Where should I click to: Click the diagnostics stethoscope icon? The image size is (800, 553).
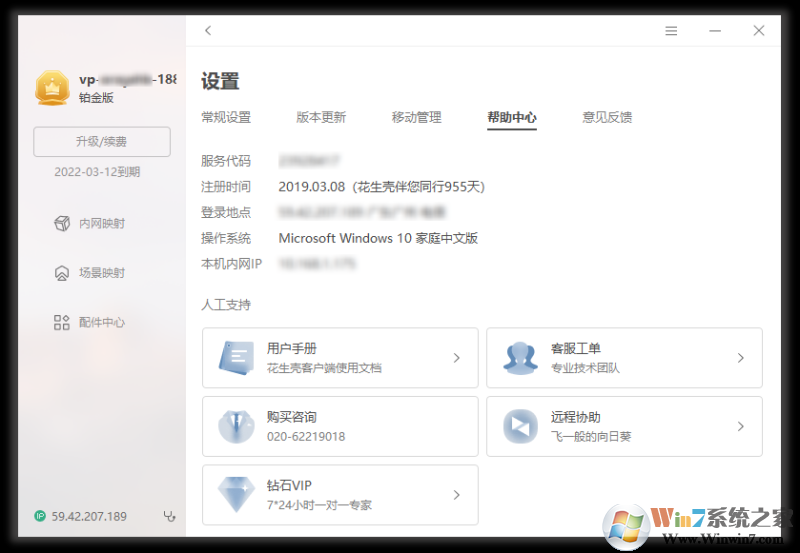click(169, 516)
